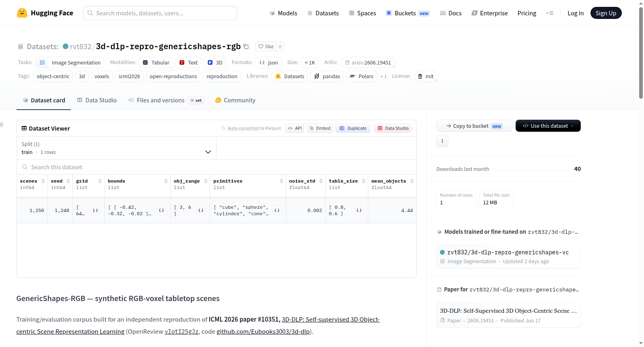Expand the extra navigation menu icon
The height and width of the screenshot is (347, 644).
(549, 13)
